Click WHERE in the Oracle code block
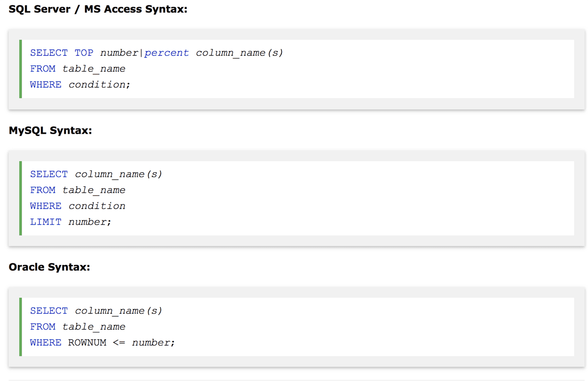 point(45,342)
